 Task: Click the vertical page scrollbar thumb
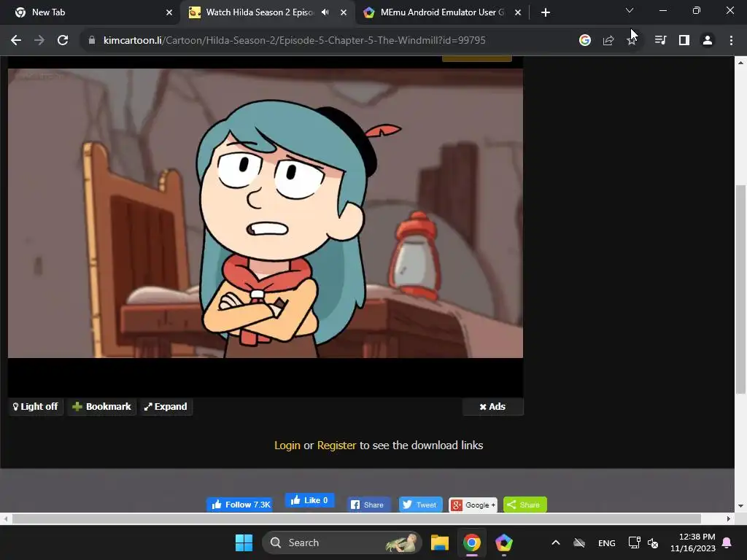[x=740, y=289]
